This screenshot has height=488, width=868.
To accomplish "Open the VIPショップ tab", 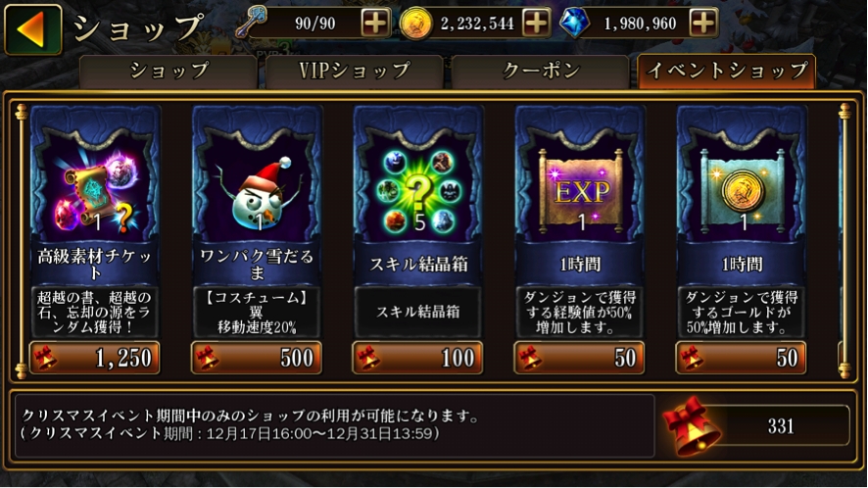I will point(355,72).
